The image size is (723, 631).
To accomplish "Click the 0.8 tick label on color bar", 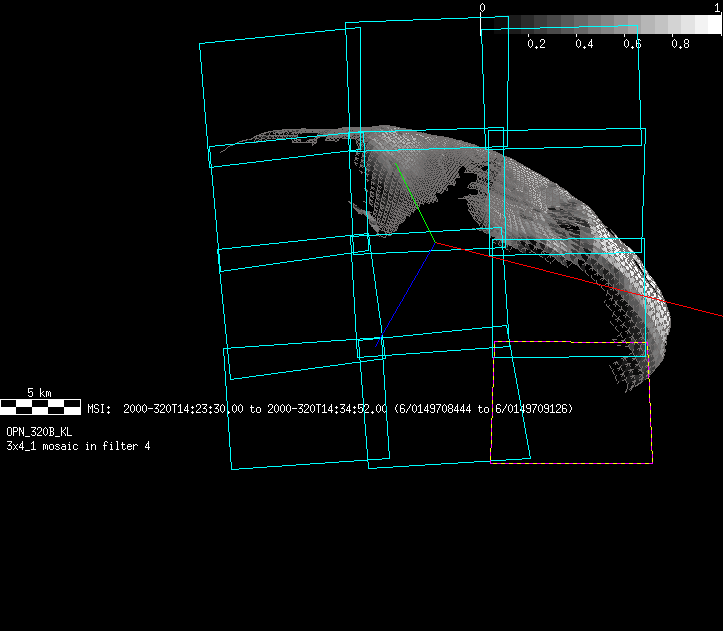I will tap(680, 44).
